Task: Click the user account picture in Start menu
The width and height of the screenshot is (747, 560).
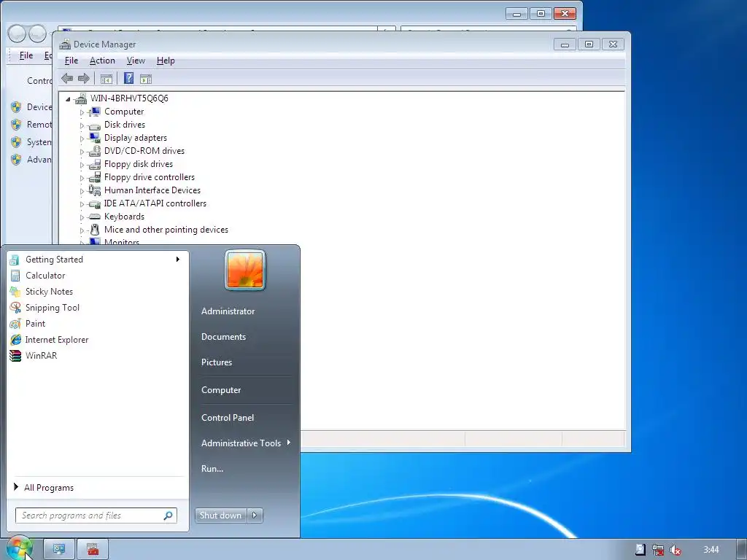Action: (x=245, y=270)
